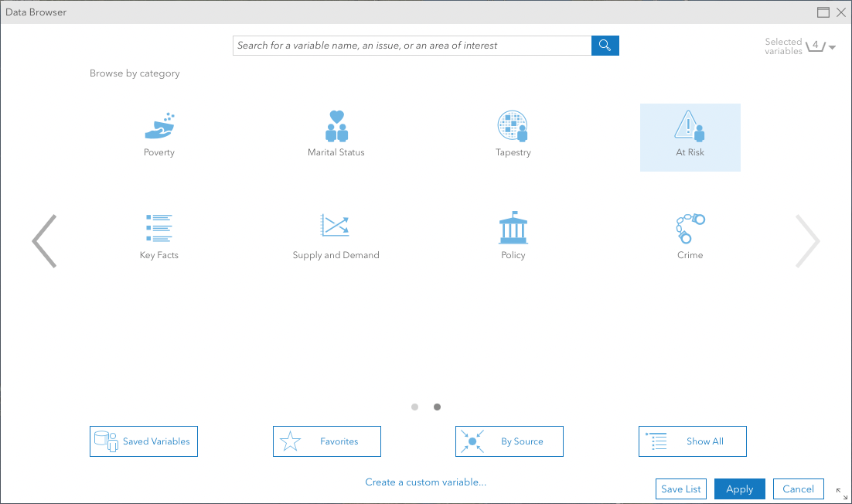Select the At Risk category
The height and width of the screenshot is (504, 852).
(690, 138)
